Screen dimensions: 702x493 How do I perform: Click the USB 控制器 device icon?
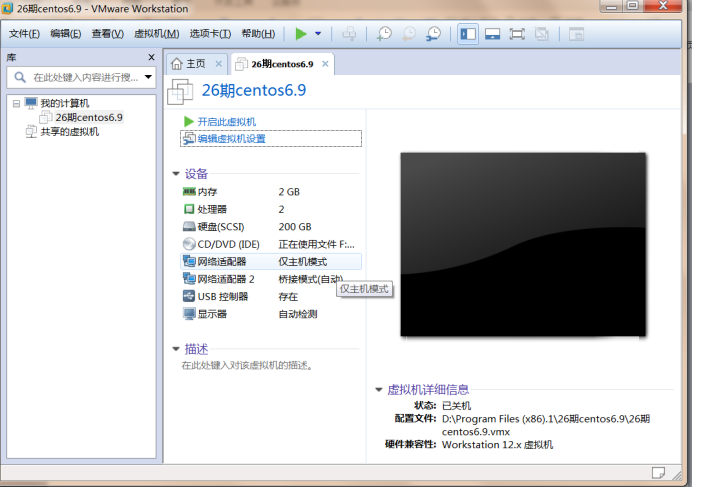189,296
